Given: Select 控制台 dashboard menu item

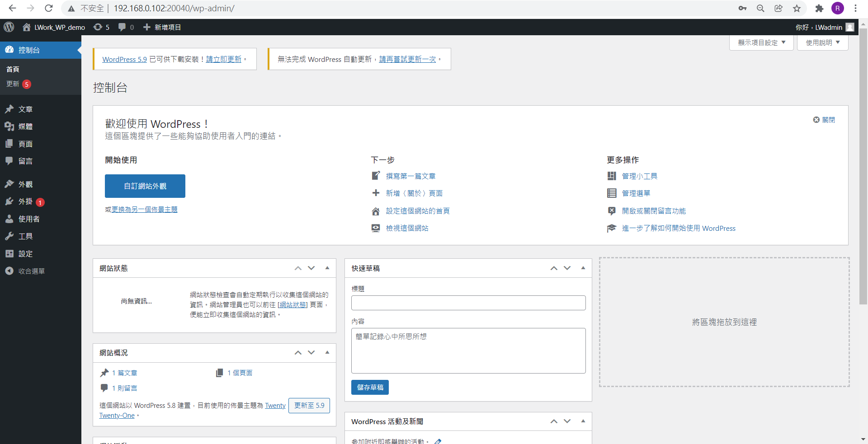Looking at the screenshot, I should point(41,50).
